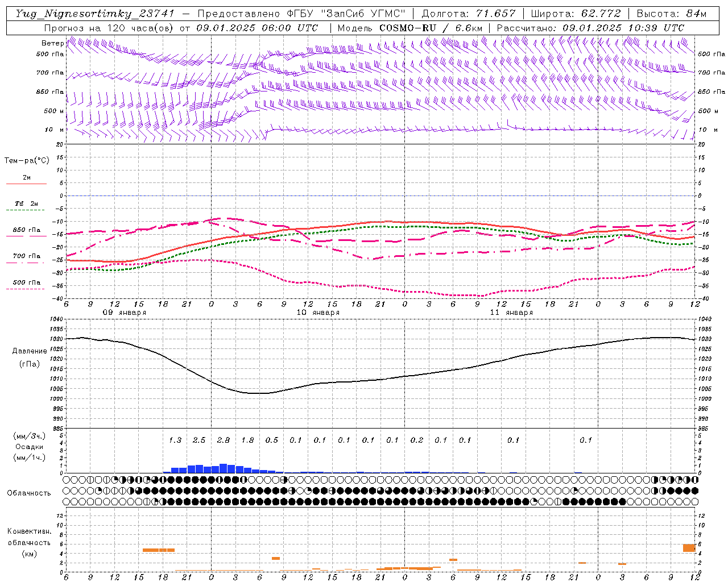
Task: Click the date label 10 января
Action: coord(318,313)
